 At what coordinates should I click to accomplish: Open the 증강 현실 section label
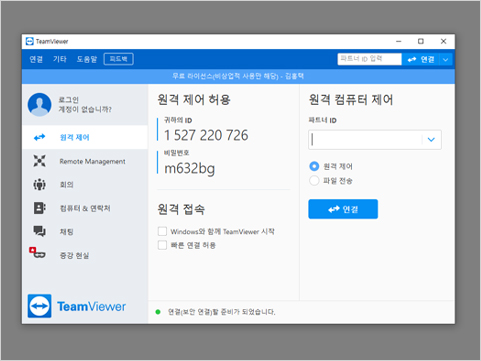click(74, 256)
